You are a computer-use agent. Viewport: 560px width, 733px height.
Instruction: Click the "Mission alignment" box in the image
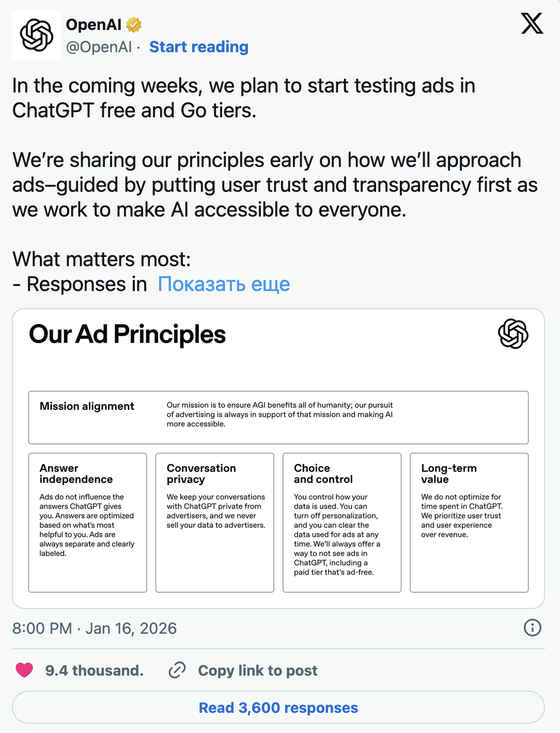(x=278, y=417)
